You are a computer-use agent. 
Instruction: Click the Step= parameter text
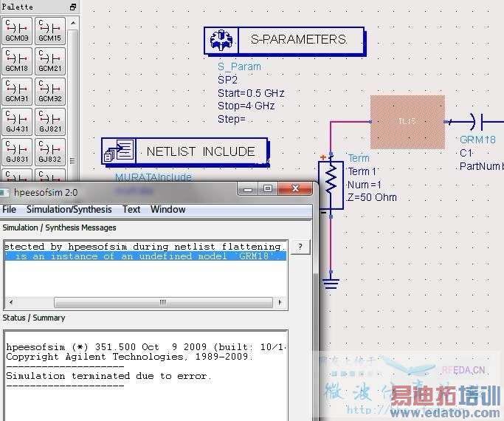pos(232,119)
